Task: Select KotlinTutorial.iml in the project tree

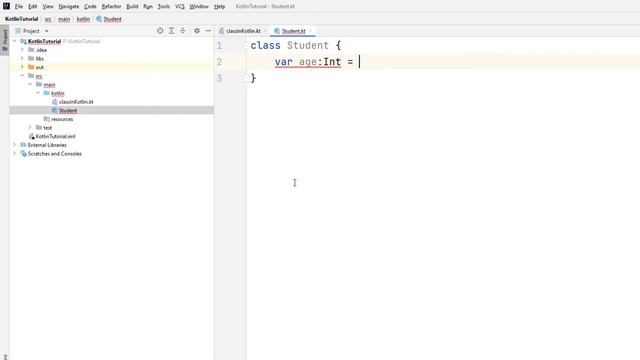Action: pos(56,136)
